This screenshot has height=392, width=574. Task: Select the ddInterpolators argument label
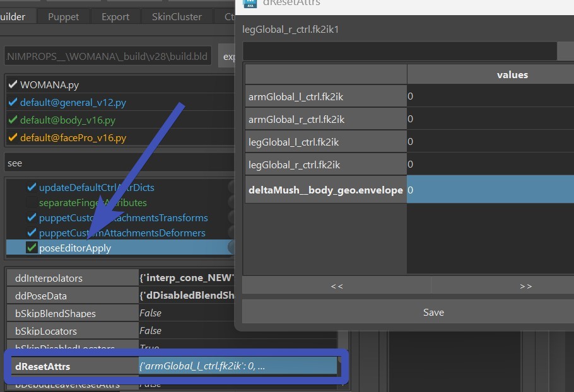click(x=73, y=278)
